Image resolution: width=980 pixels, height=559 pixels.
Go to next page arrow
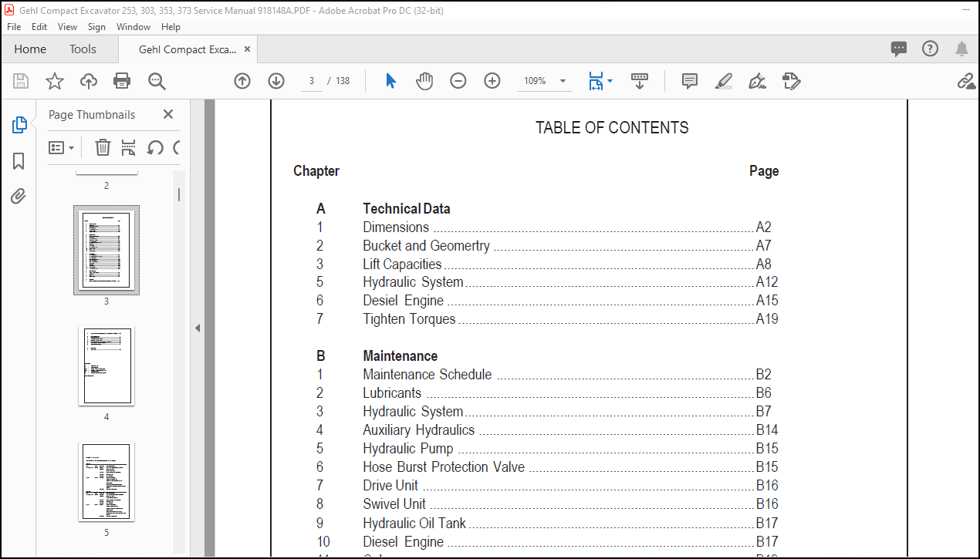(276, 81)
